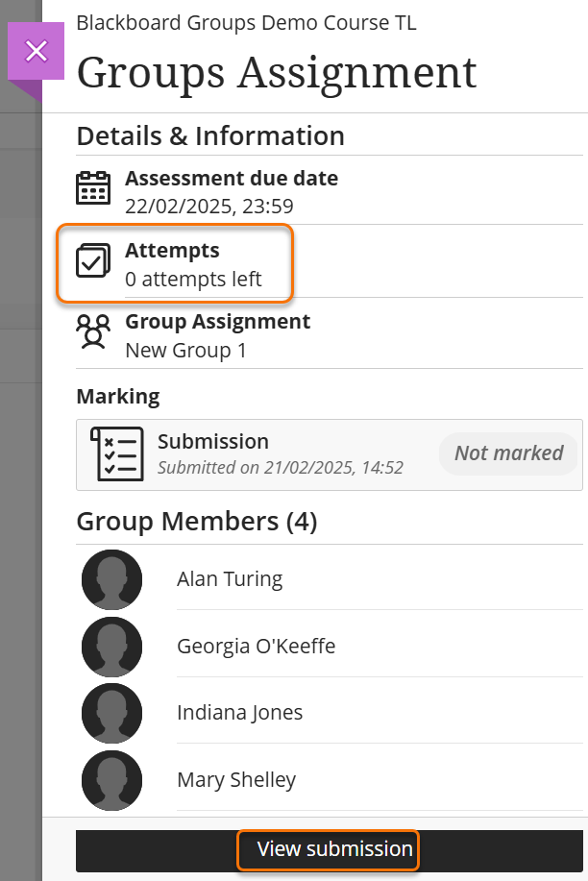The height and width of the screenshot is (881, 588).
Task: Click the Blackboard Groups Demo Course TL label
Action: 246,22
